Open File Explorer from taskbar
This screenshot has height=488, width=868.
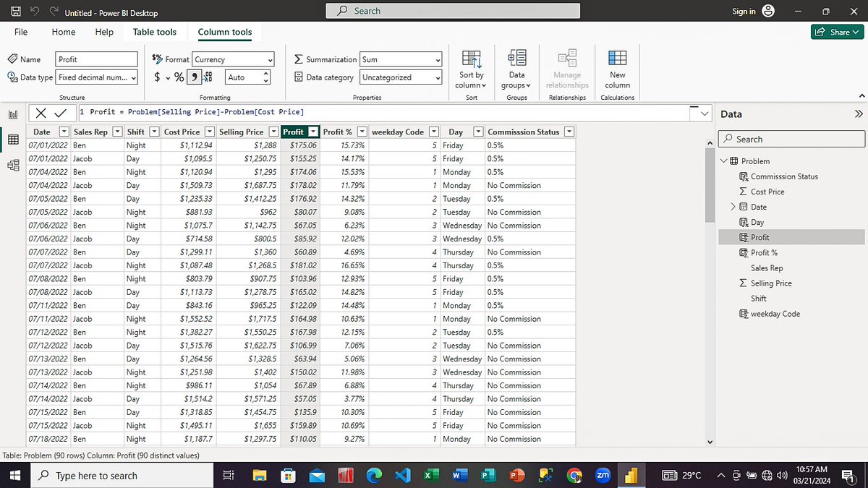[x=260, y=475]
